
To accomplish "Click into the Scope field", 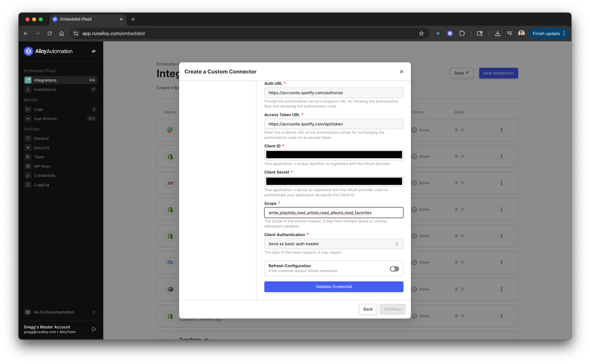I will [x=334, y=213].
